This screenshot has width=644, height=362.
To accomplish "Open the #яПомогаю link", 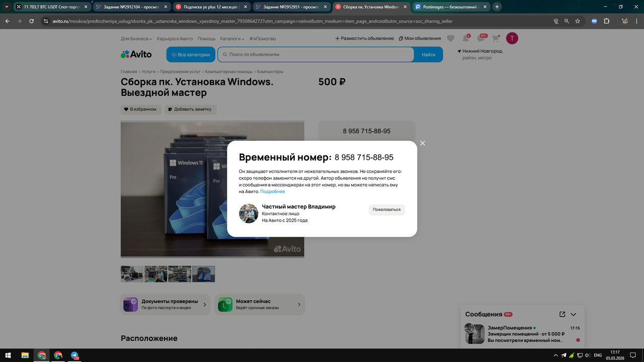I will click(x=263, y=39).
